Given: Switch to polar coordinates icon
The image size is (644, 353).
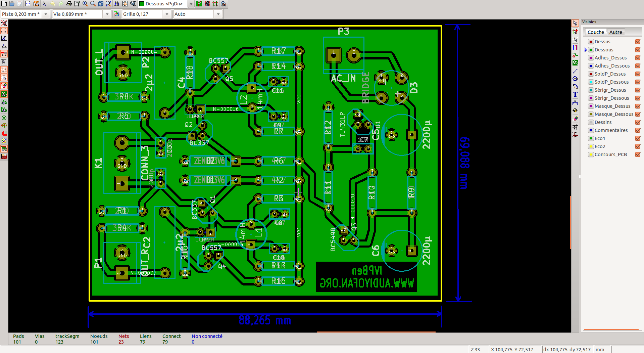Looking at the screenshot, I should (x=4, y=38).
